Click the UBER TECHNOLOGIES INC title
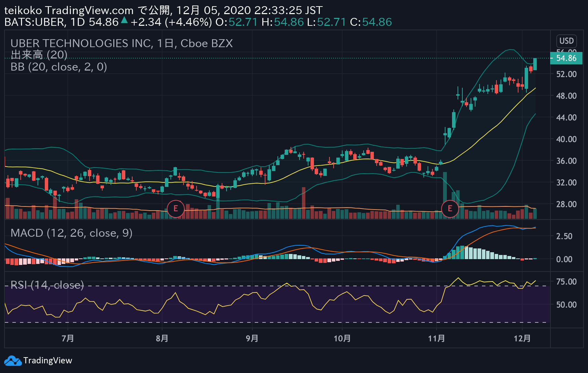Viewport: 588px width, 373px height. coord(122,43)
